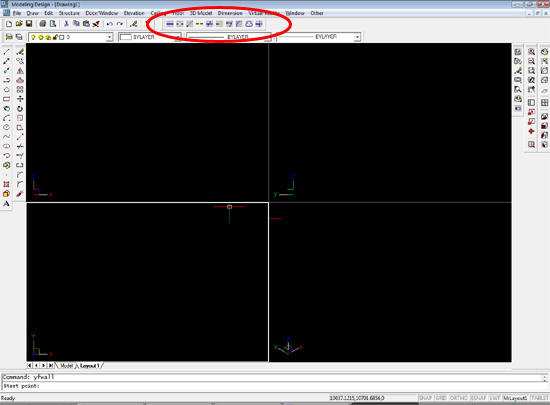The height and width of the screenshot is (405, 550).
Task: Click the Undo arrow icon
Action: click(x=109, y=24)
